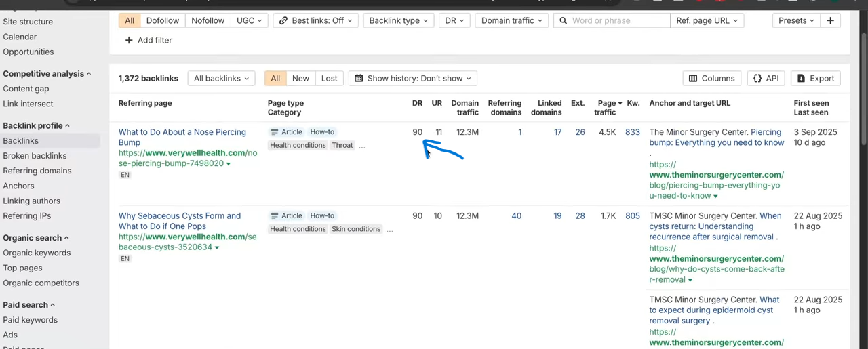Export the backlinks with Export icon button
868x349 pixels.
click(x=815, y=79)
